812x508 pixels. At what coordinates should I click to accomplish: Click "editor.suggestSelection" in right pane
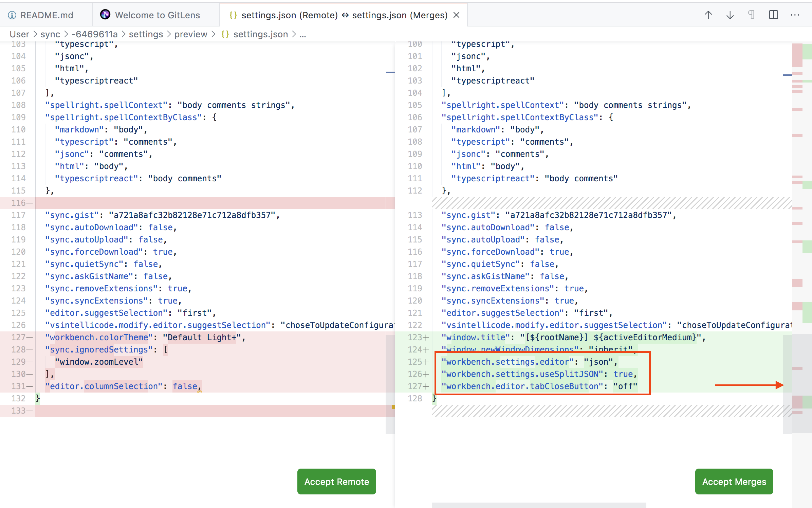click(x=502, y=313)
